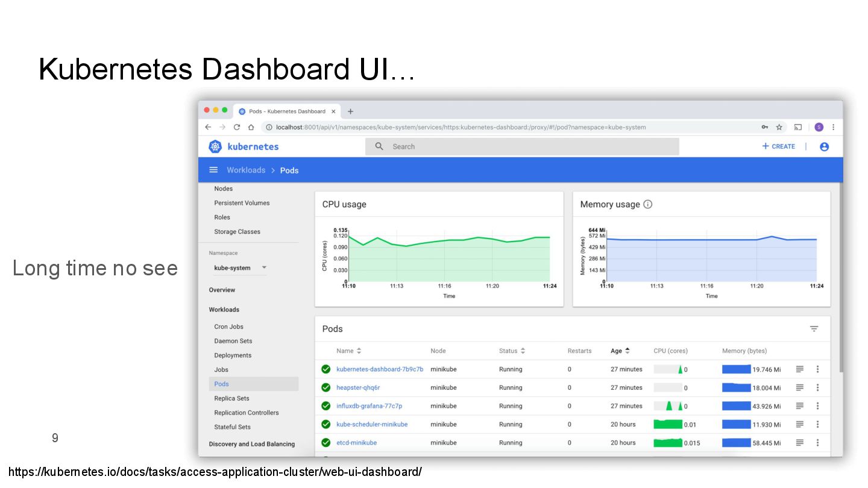Open a new browser tab with plus
This screenshot has height=488, width=868.
[x=350, y=111]
